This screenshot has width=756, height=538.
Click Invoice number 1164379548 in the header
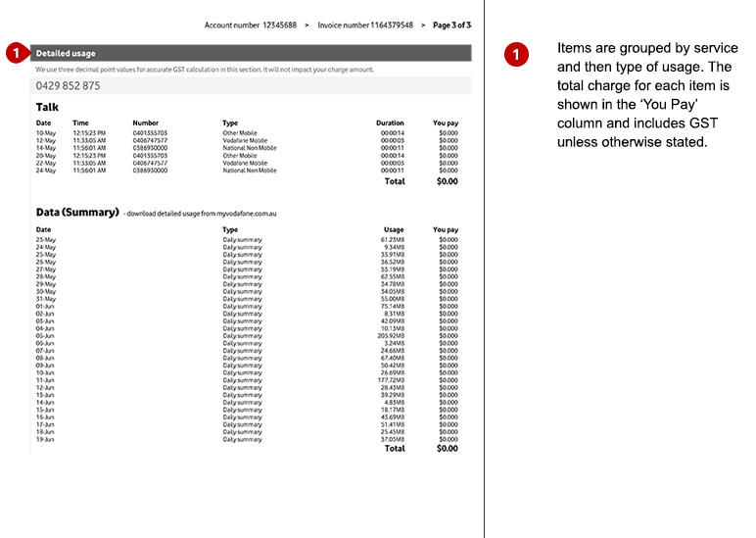[x=365, y=24]
